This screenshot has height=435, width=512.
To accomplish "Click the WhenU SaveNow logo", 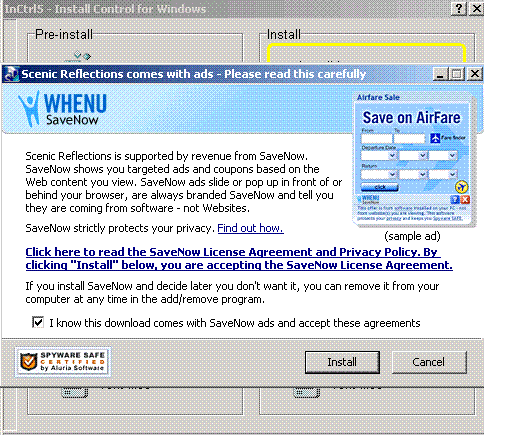I will [62, 109].
